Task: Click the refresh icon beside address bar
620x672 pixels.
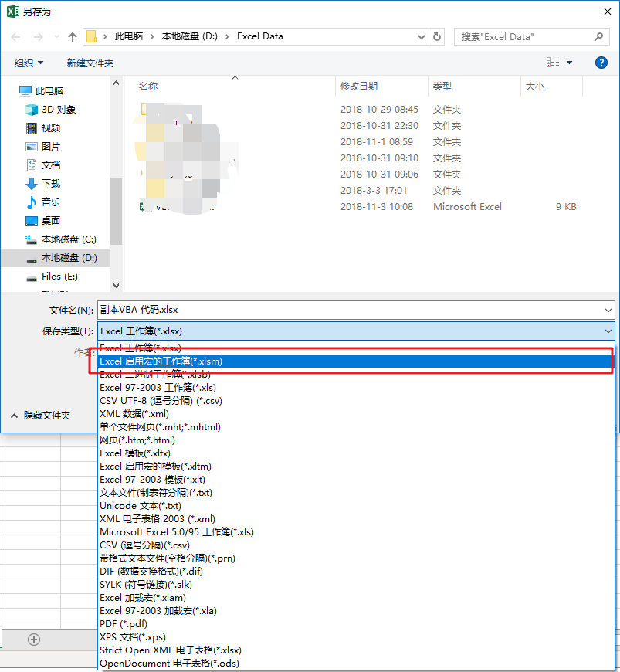Action: [x=438, y=36]
